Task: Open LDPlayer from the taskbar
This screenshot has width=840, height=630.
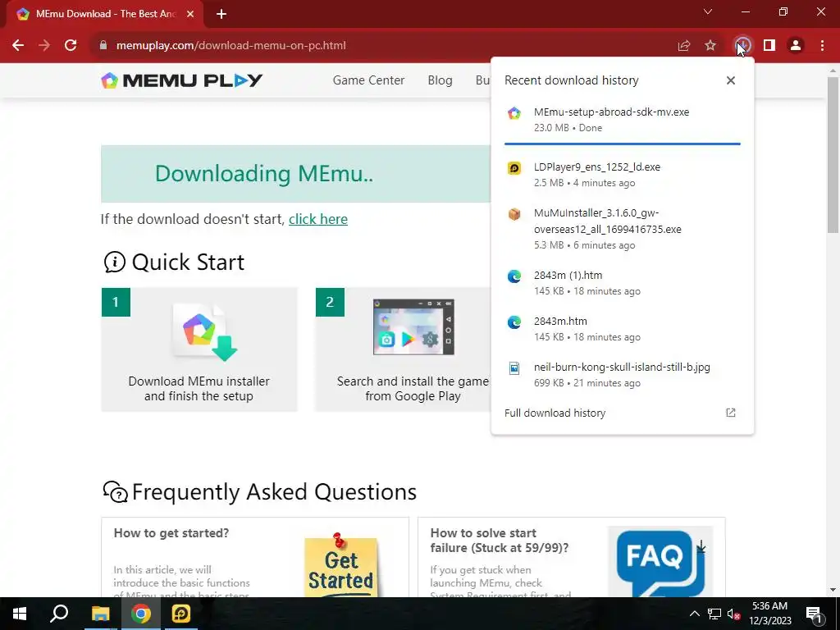Action: 181,614
